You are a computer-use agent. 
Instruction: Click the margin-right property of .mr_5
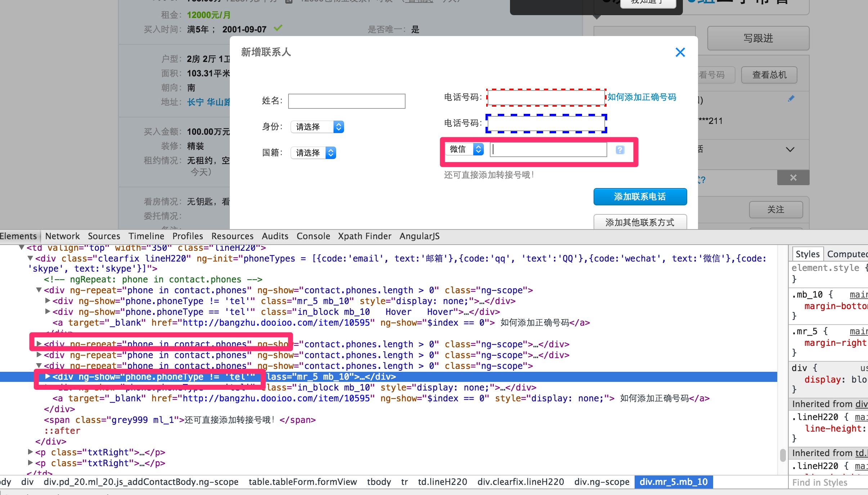pos(836,343)
